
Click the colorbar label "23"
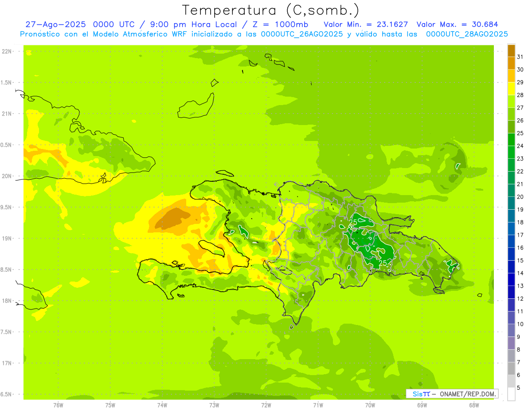pyautogui.click(x=520, y=158)
